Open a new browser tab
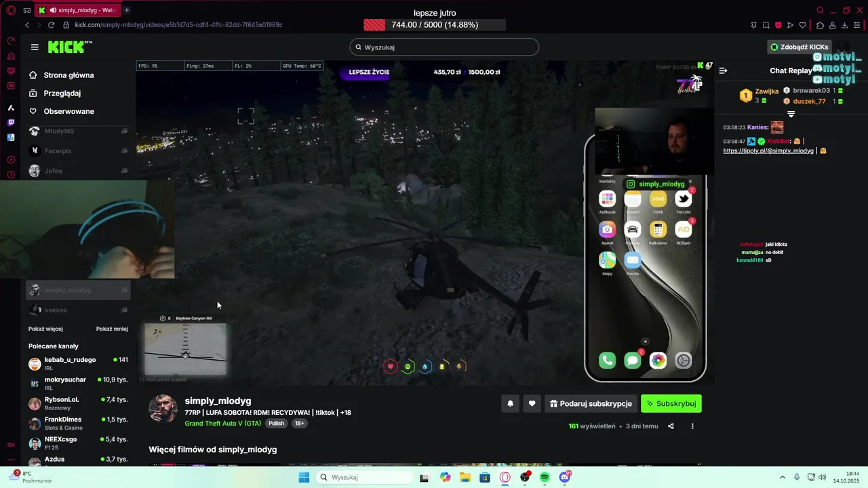 coord(126,10)
